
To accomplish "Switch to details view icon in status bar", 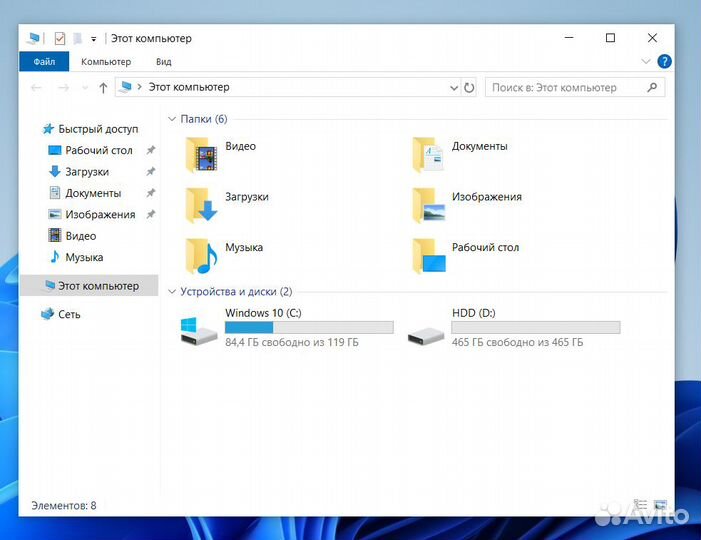I will [x=641, y=505].
